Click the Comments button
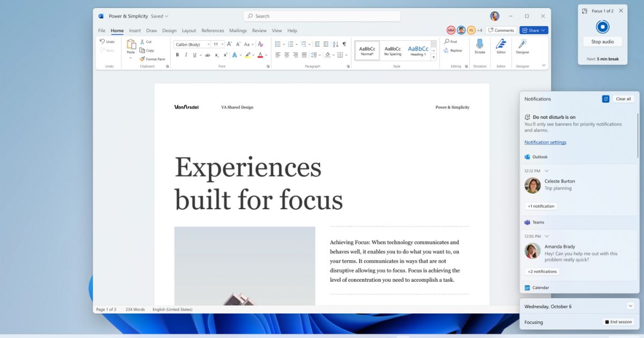 click(x=501, y=31)
